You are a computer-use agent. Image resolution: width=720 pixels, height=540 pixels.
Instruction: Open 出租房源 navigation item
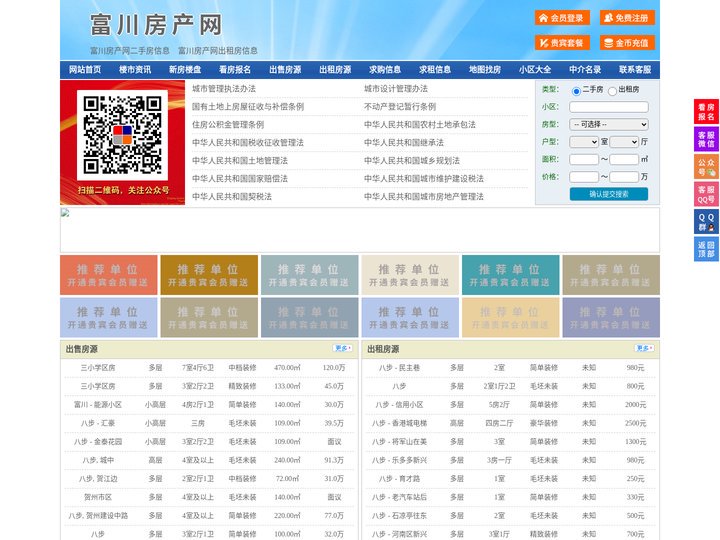tap(335, 70)
